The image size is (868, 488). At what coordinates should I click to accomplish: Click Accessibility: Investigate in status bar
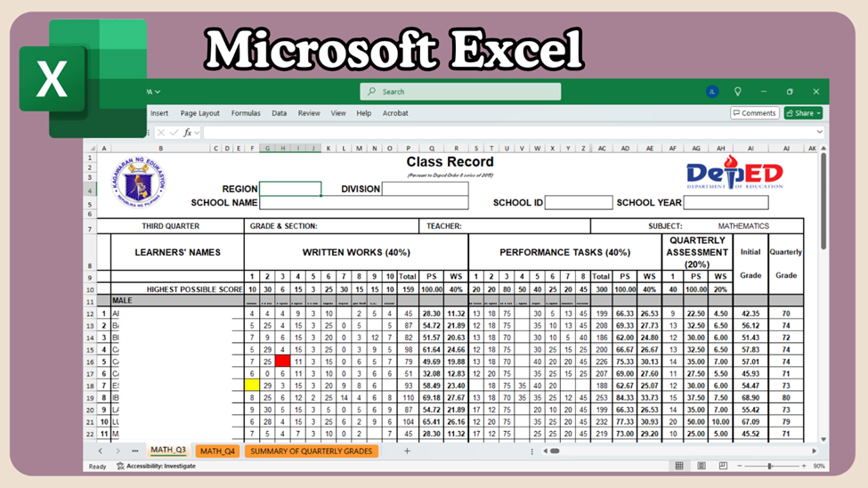(156, 466)
